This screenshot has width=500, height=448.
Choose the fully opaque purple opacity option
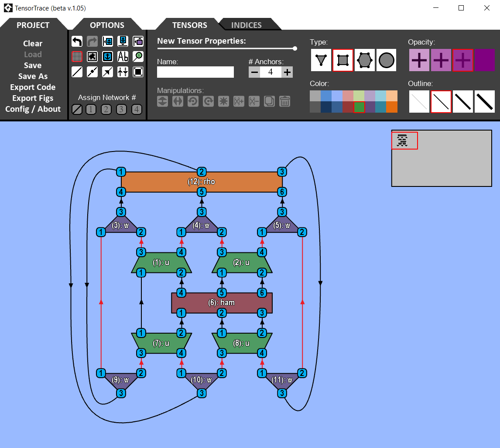[x=484, y=60]
